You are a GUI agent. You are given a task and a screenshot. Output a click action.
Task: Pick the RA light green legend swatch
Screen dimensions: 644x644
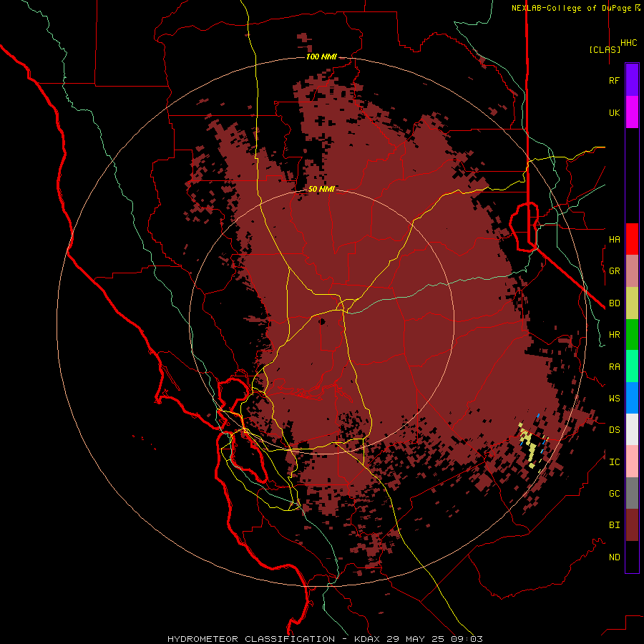(632, 366)
